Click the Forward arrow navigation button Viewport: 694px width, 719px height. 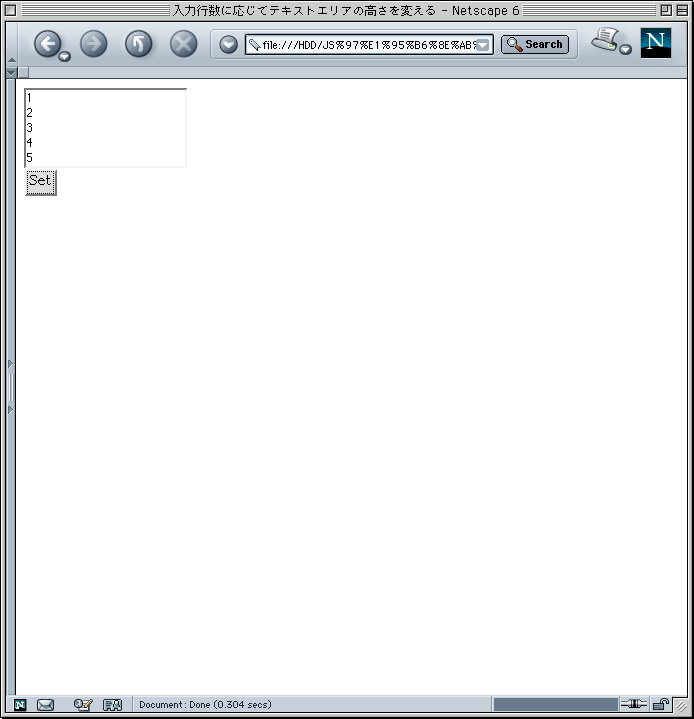[94, 44]
